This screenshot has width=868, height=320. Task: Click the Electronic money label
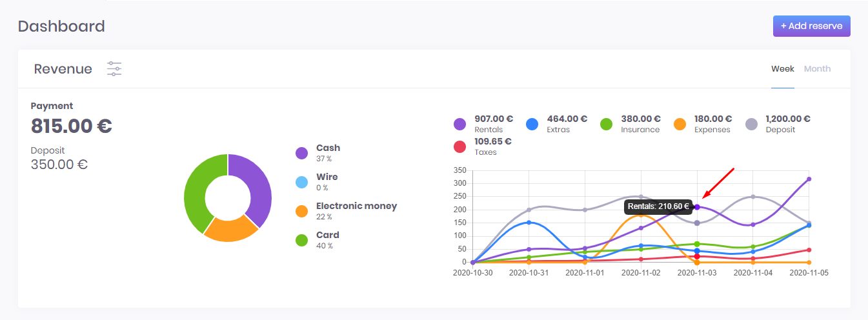click(356, 206)
